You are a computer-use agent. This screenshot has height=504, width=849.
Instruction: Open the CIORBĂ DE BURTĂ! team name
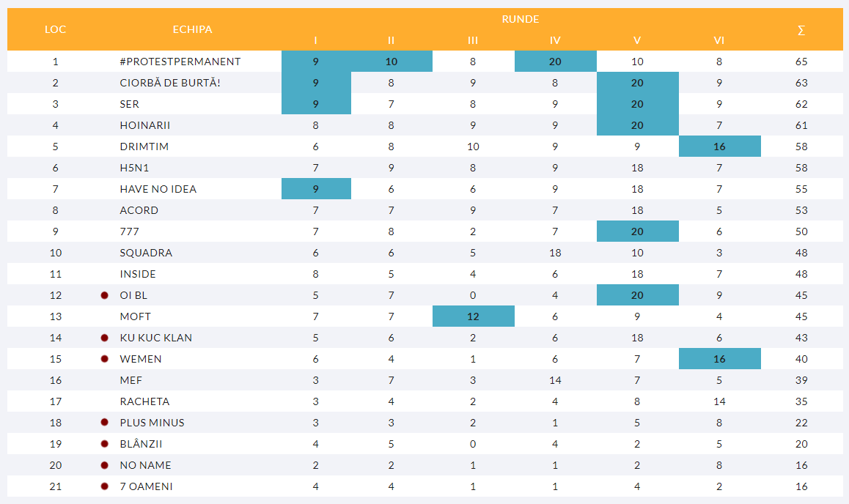coord(170,83)
